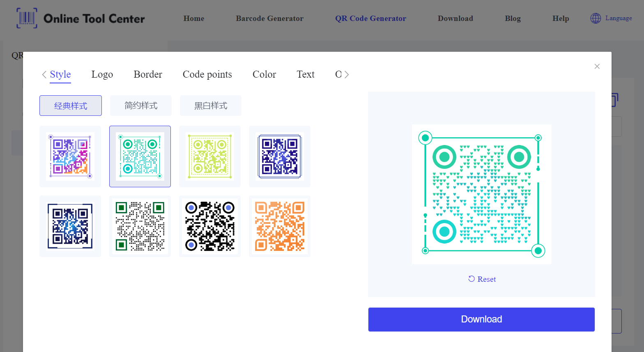The width and height of the screenshot is (644, 352).
Task: Click the globe Language icon
Action: [x=596, y=18]
